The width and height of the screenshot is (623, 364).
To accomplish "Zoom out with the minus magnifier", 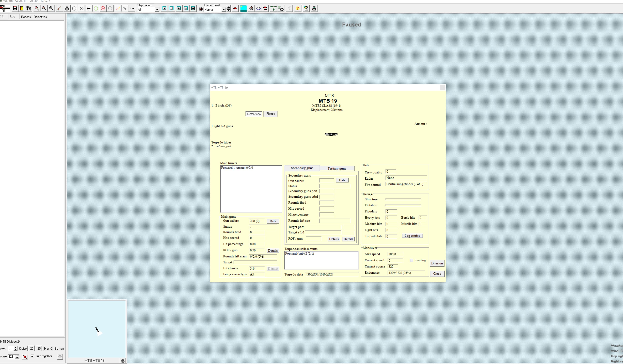I will [x=44, y=8].
